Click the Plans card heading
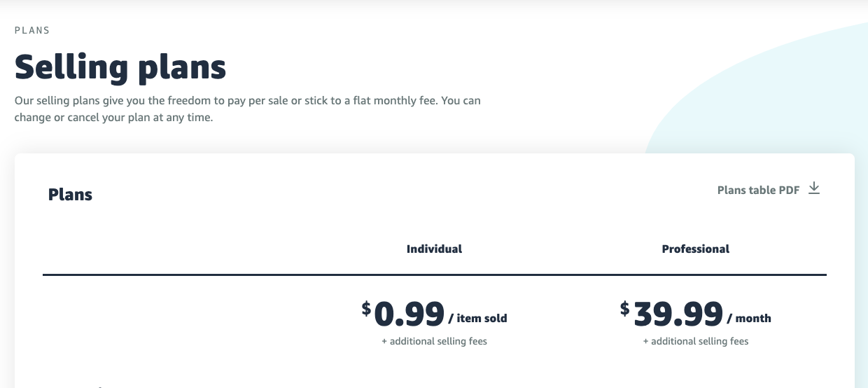The image size is (868, 388). [70, 195]
